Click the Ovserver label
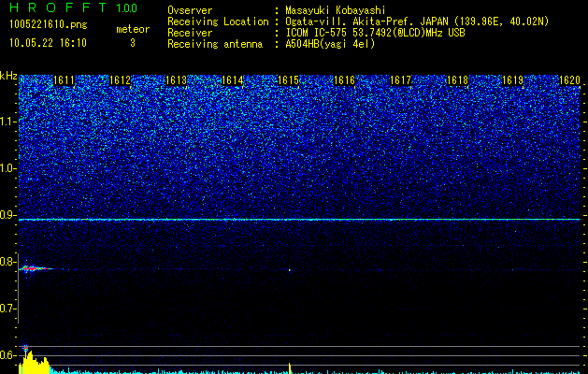Image resolution: width=588 pixels, height=374 pixels. point(190,10)
